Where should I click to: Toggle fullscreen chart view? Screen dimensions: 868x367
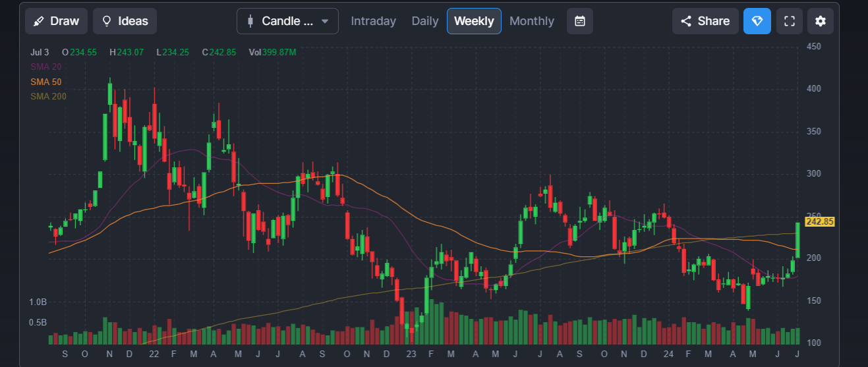pyautogui.click(x=789, y=21)
